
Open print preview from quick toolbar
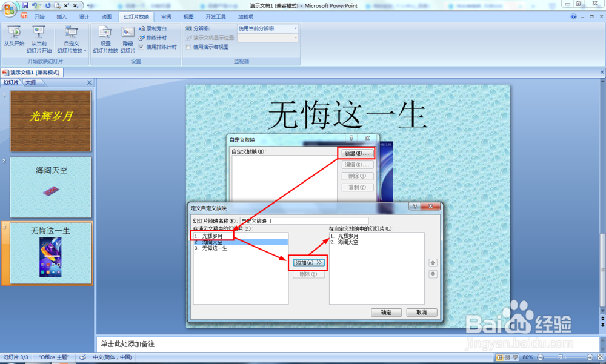point(57,5)
